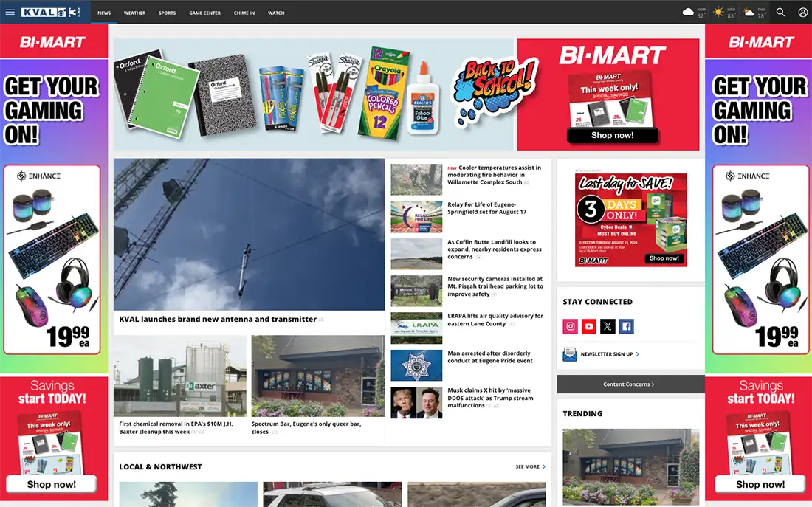Viewport: 812px width, 507px height.
Task: Click the Thursday partly cloudy forecast icon
Action: tap(749, 12)
